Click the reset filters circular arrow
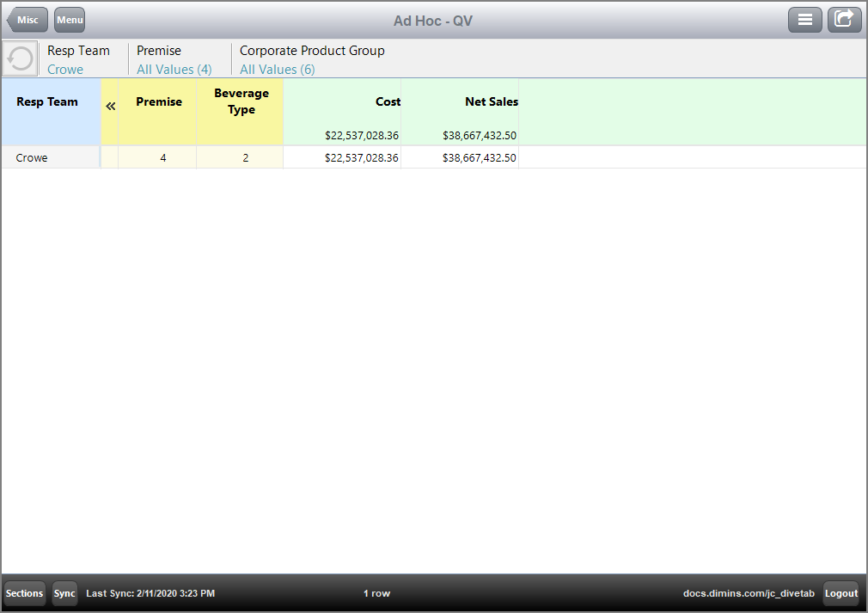The width and height of the screenshot is (868, 613). pyautogui.click(x=20, y=58)
